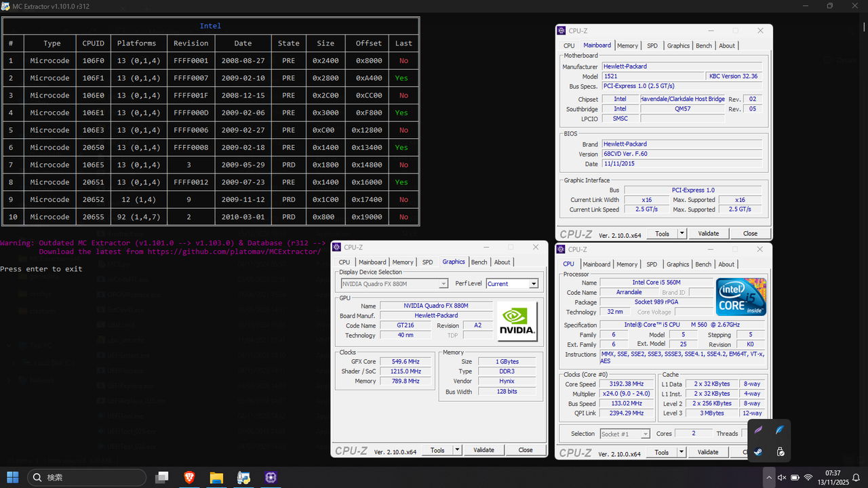Open Memory tab in Mainboard window
This screenshot has height=488, width=868.
(627, 46)
